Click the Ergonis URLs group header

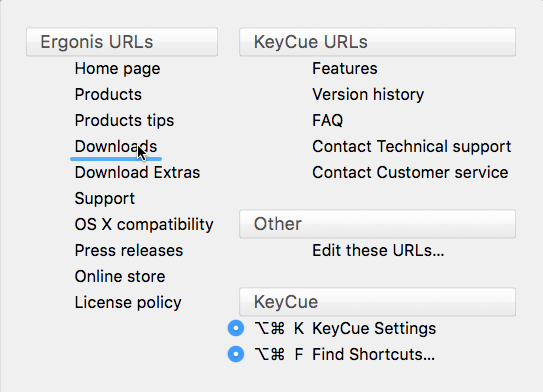(x=122, y=42)
